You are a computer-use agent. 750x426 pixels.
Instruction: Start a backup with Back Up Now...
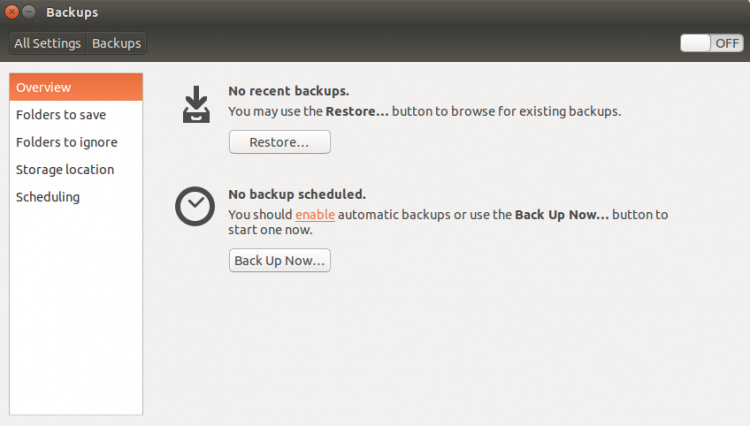[x=279, y=261]
